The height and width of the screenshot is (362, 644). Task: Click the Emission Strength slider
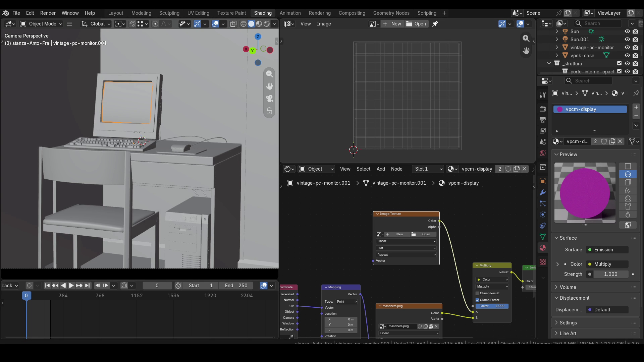(x=610, y=274)
